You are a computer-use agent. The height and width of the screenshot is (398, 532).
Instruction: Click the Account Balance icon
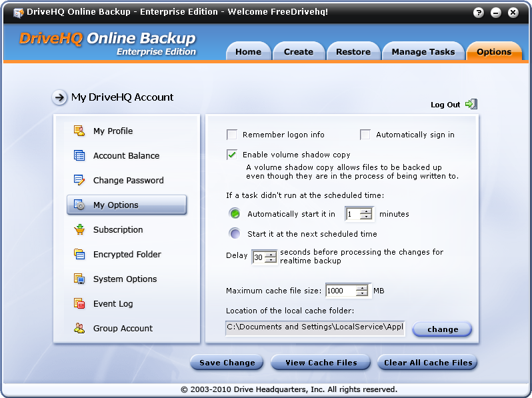79,155
